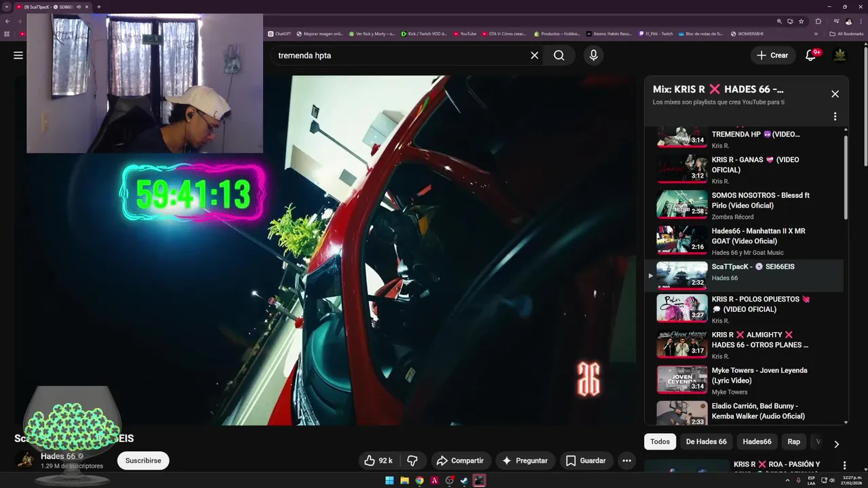Play OTROS PLANES playlist video
The width and height of the screenshot is (868, 488).
point(744,344)
